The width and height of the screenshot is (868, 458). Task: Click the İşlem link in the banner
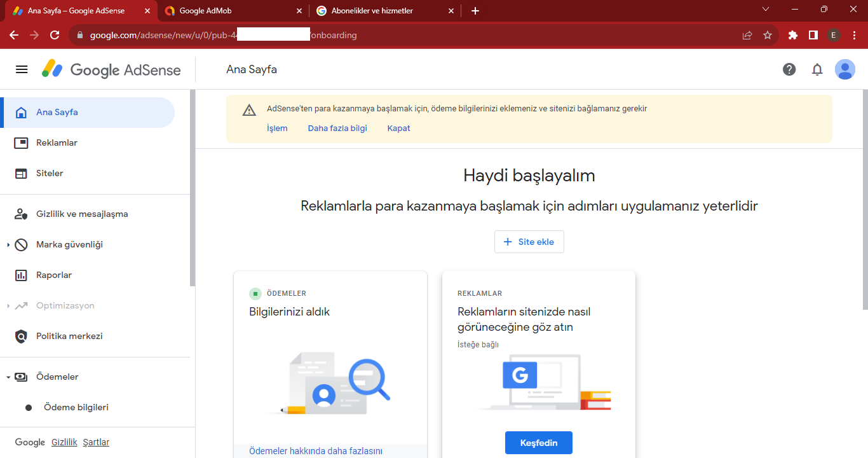[x=277, y=128]
